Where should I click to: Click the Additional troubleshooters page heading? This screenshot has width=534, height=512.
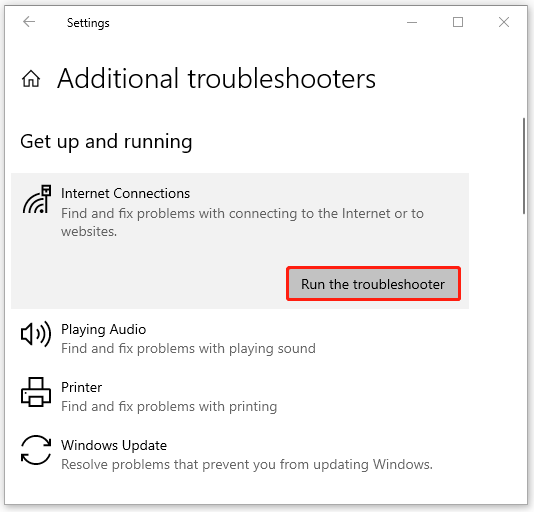tap(217, 79)
